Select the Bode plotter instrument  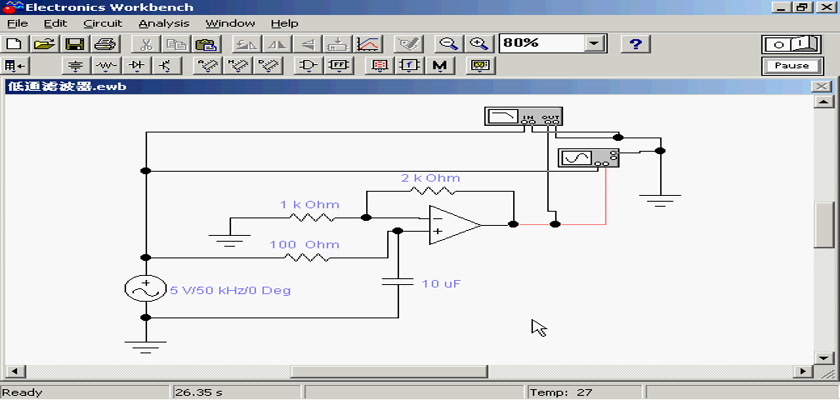[523, 116]
